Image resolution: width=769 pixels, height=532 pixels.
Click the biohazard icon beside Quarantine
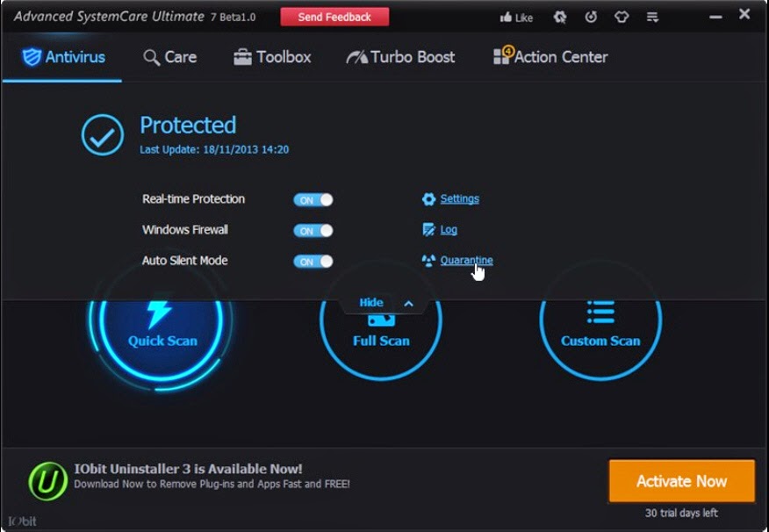[428, 261]
